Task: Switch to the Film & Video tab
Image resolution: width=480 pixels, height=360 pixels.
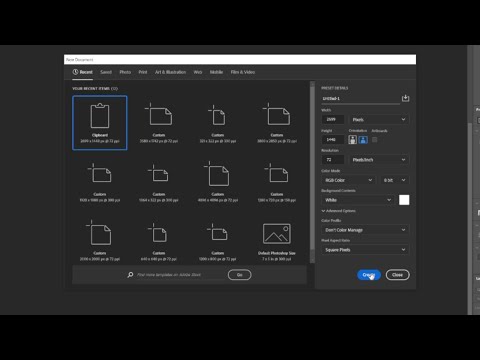Action: tap(243, 72)
